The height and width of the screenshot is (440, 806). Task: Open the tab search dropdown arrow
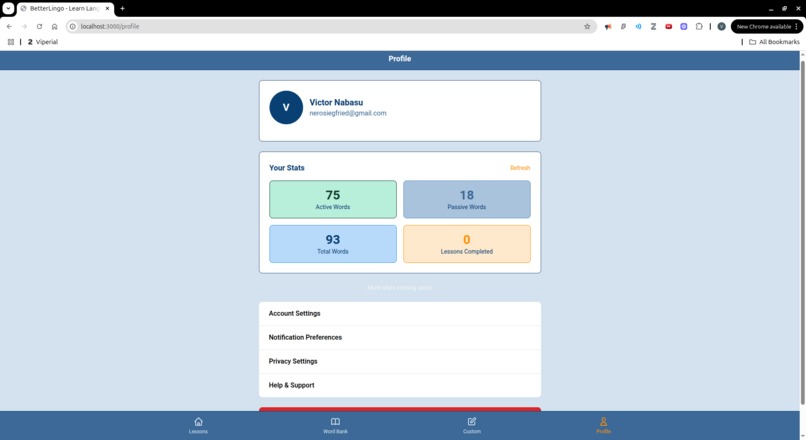8,8
